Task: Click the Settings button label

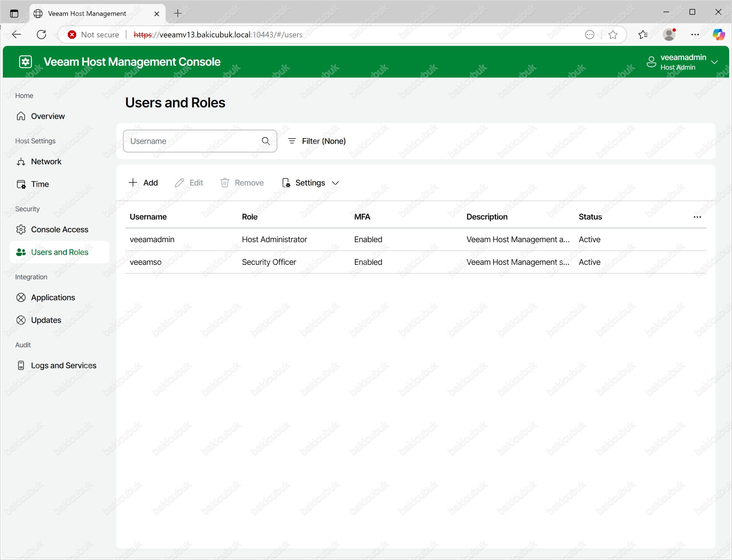Action: pos(310,183)
